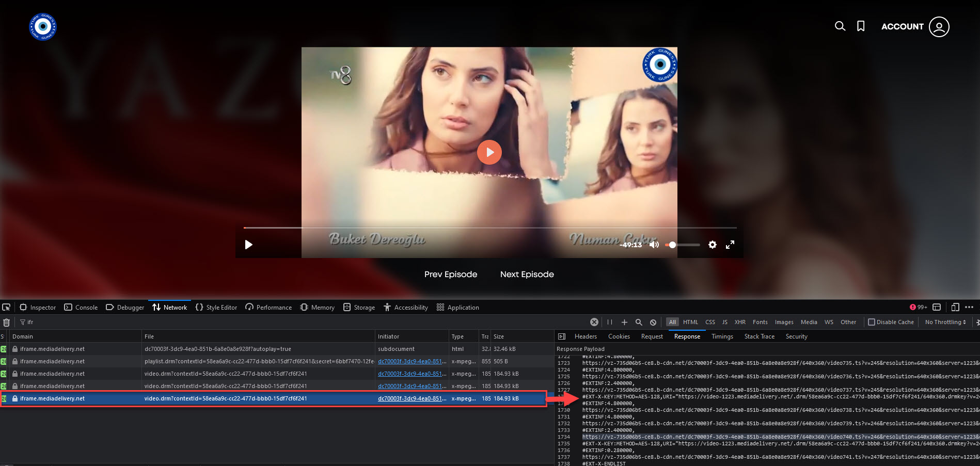Enter fullscreen video mode
The image size is (980, 466).
tap(730, 245)
